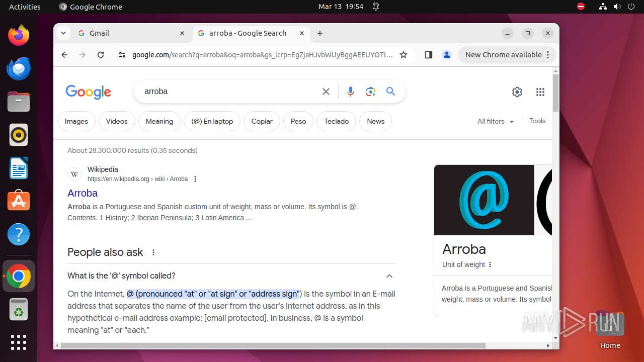The width and height of the screenshot is (644, 362).
Task: Open the notifications bell in top bar
Action: click(376, 7)
